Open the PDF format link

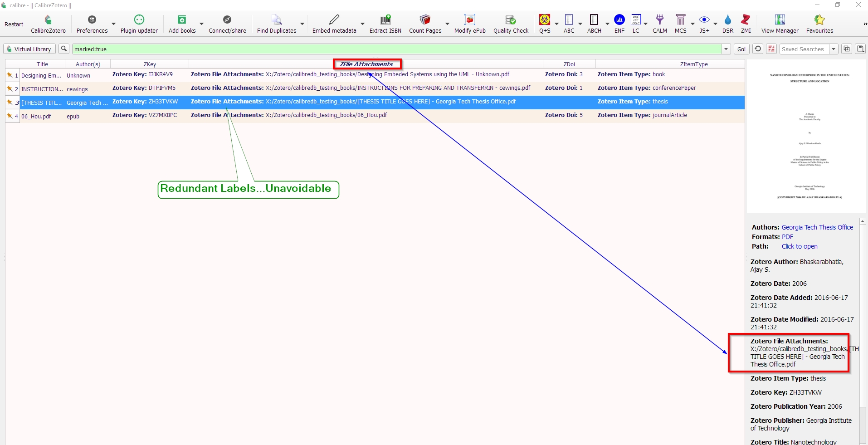coord(787,237)
